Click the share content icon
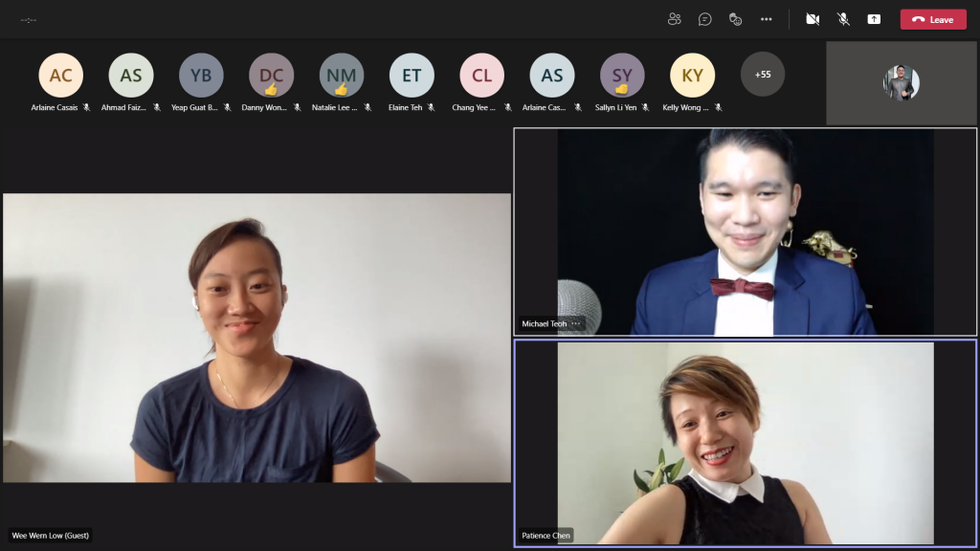This screenshot has width=980, height=551. click(x=874, y=19)
